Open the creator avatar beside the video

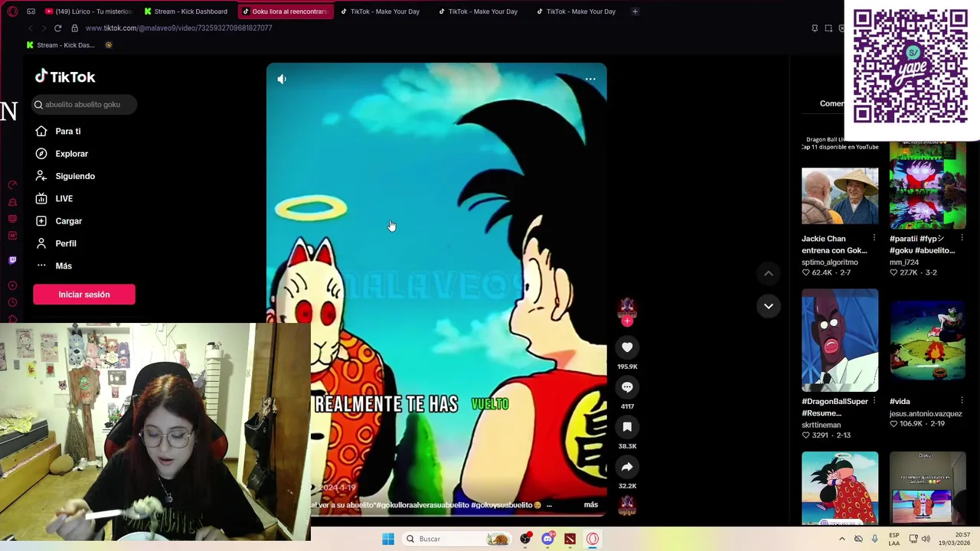[x=627, y=308]
